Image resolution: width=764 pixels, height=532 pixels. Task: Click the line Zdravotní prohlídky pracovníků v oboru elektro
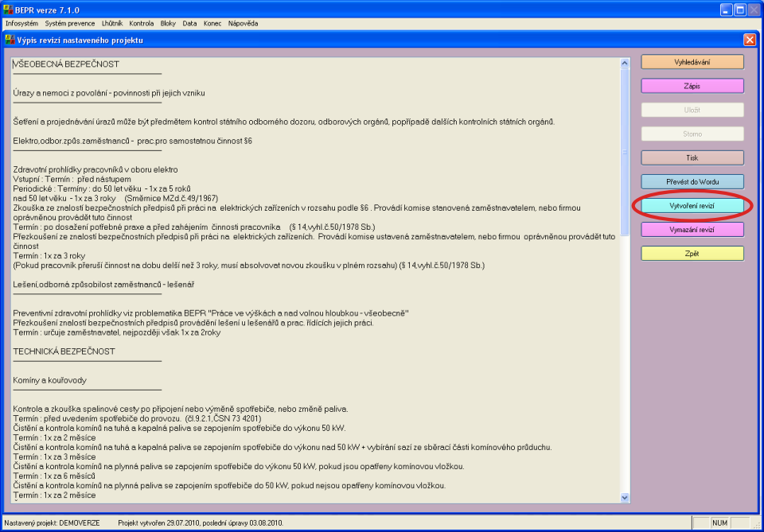click(95, 169)
